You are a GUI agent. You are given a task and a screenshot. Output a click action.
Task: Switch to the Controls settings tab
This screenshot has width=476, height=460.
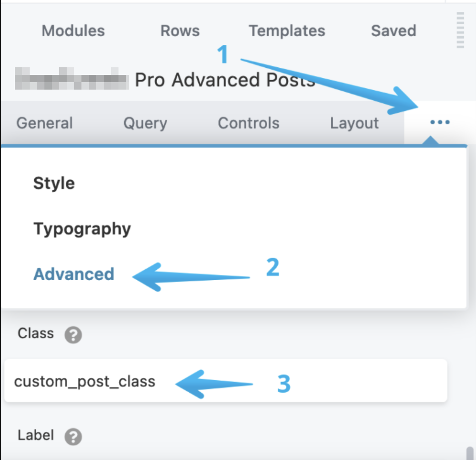point(248,123)
